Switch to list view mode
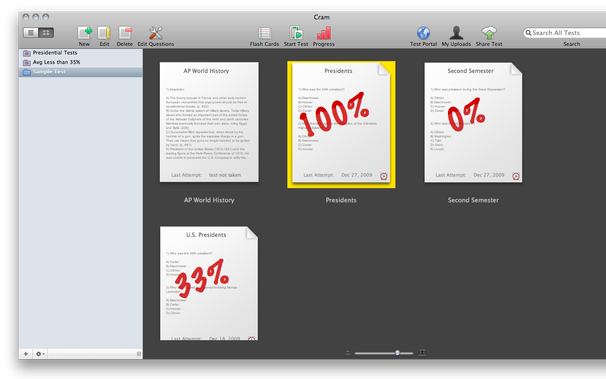606x379 pixels. click(31, 32)
